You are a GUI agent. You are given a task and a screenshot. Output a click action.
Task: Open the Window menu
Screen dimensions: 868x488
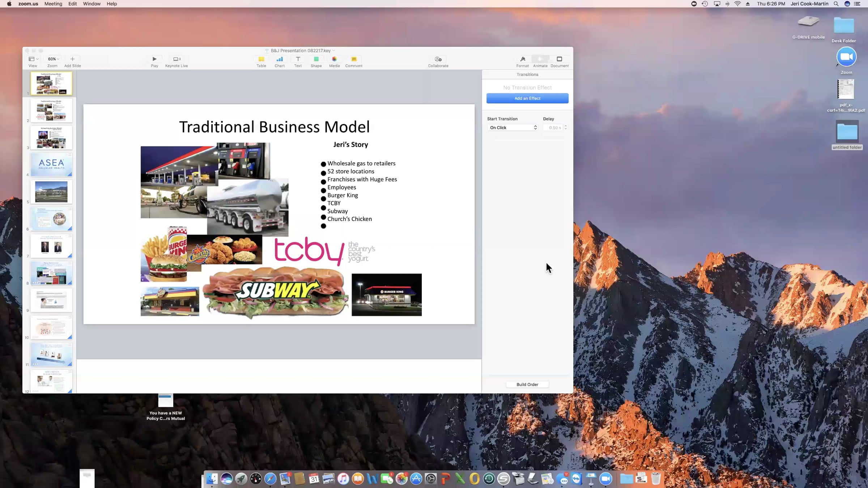click(92, 4)
